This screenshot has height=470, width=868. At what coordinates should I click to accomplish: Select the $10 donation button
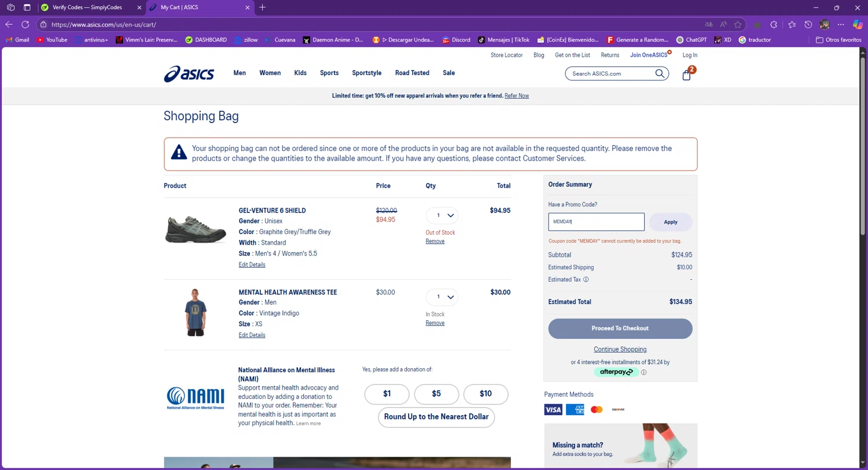tap(486, 394)
